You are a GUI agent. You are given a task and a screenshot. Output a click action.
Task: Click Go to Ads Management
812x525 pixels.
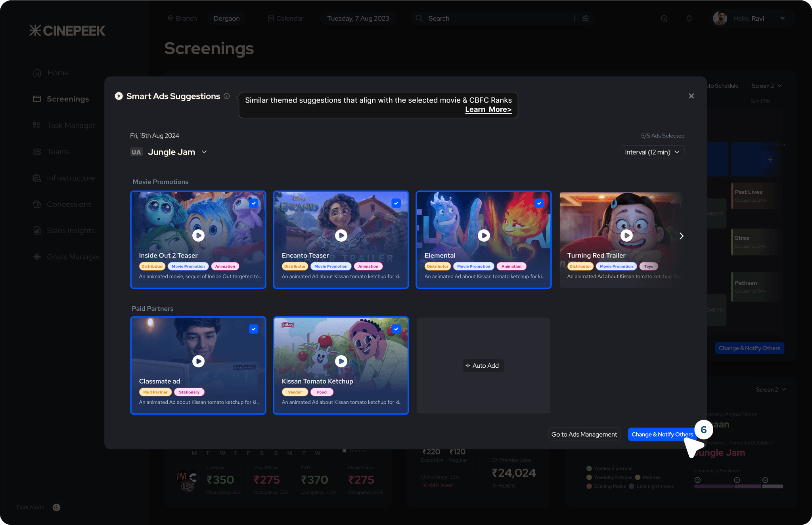point(584,434)
